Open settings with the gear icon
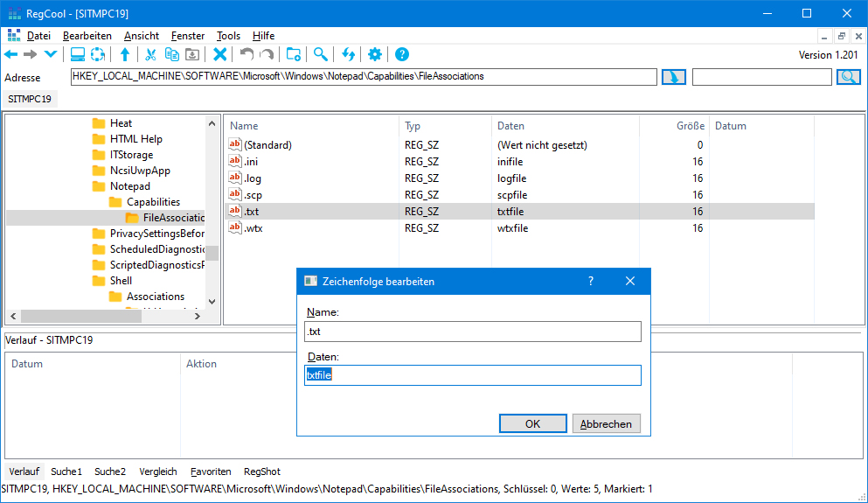The width and height of the screenshot is (868, 503). pyautogui.click(x=375, y=54)
